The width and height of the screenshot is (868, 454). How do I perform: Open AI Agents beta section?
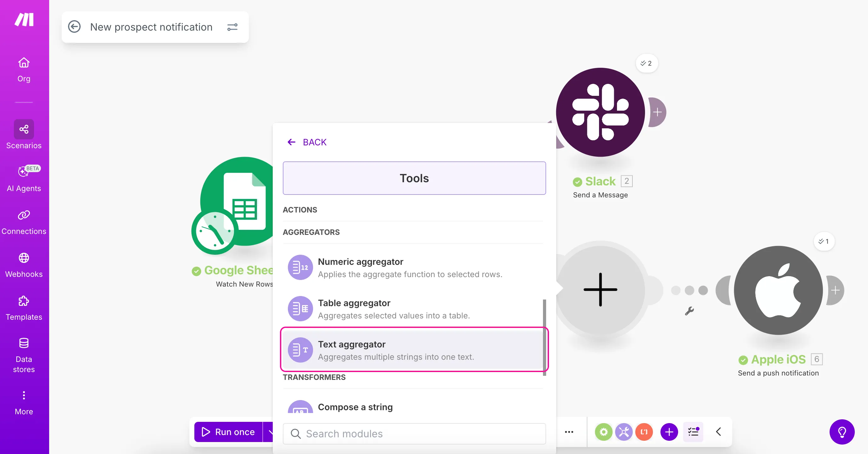[24, 178]
